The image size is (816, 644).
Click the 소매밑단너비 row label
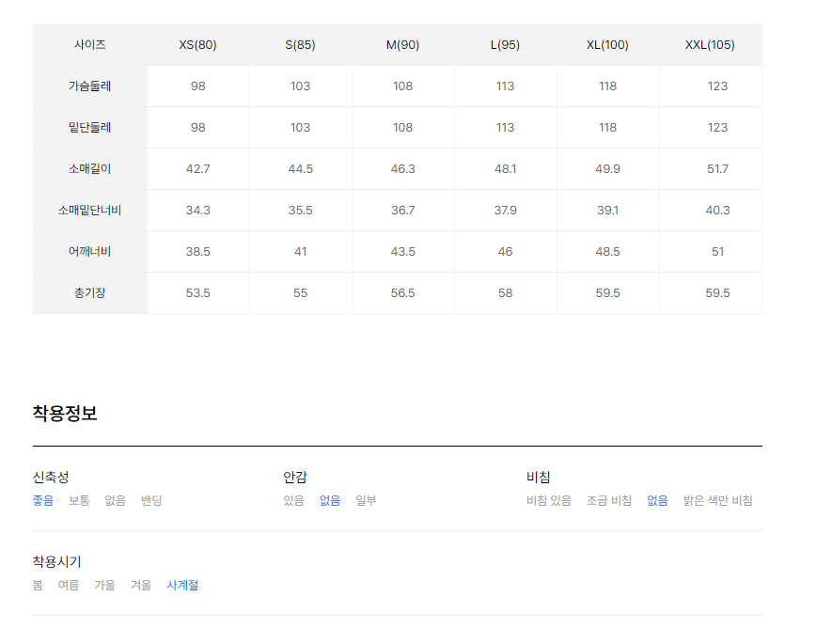pos(90,211)
